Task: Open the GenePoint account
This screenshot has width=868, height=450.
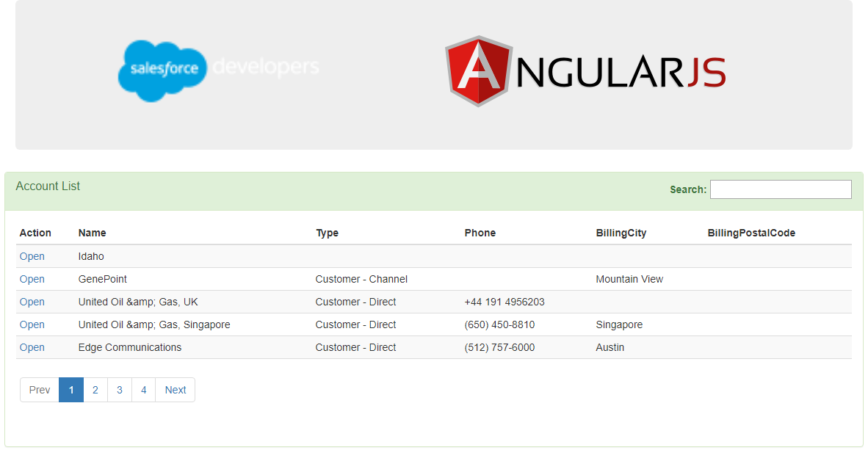Action: click(x=32, y=279)
